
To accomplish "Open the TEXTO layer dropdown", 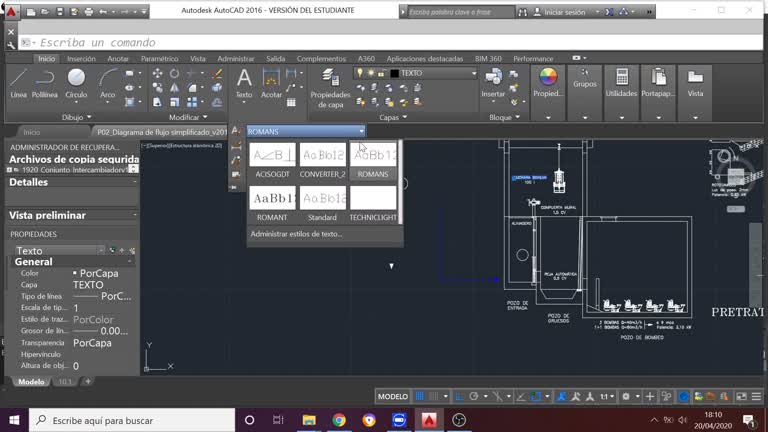I will point(474,73).
